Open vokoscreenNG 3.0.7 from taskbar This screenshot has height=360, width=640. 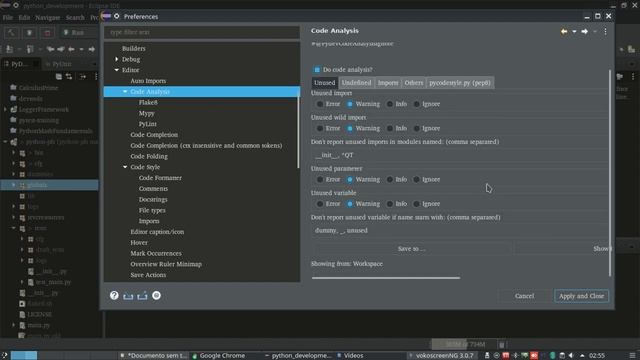441,356
